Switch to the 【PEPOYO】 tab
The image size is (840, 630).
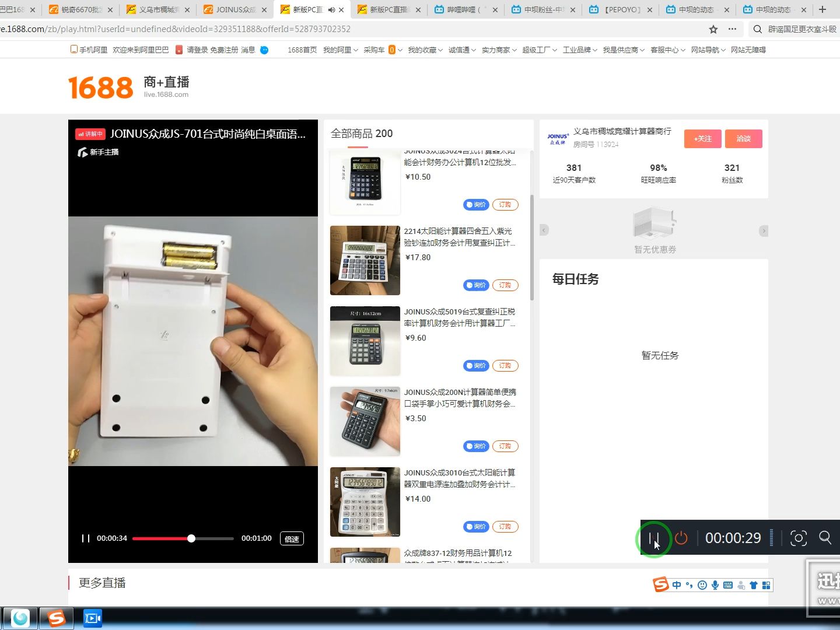(620, 10)
